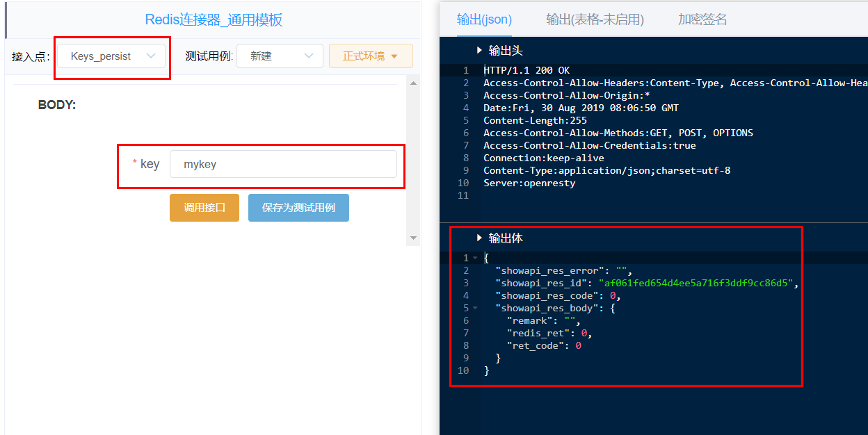
Task: Switch to the 加密签名 tab
Action: pos(702,19)
